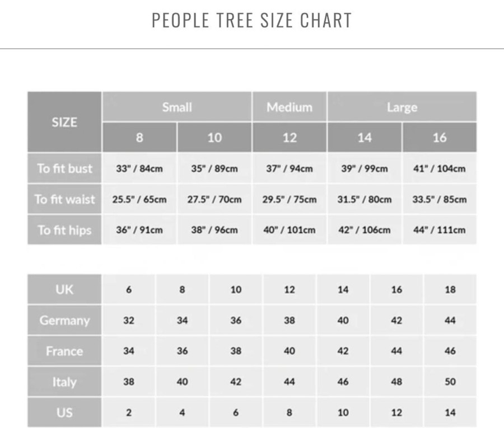The image size is (504, 428).
Task: Click the Germany row label
Action: [x=64, y=320]
